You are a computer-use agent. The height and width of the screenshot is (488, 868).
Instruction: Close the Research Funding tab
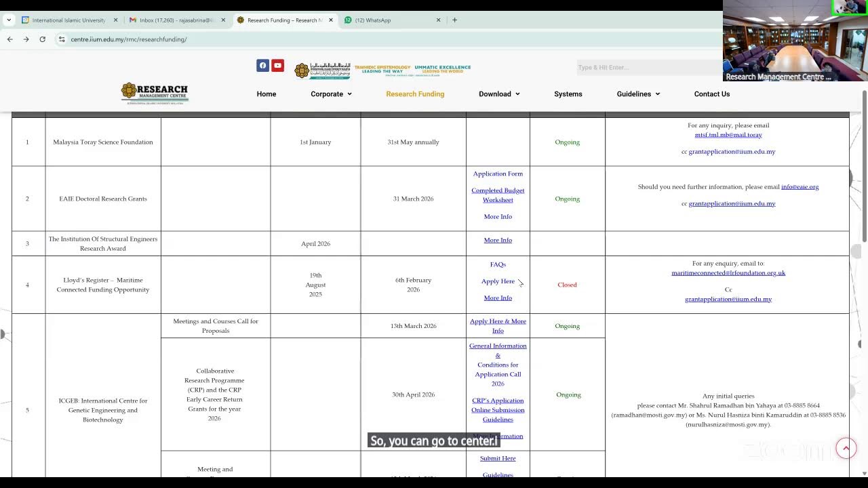[x=331, y=20]
